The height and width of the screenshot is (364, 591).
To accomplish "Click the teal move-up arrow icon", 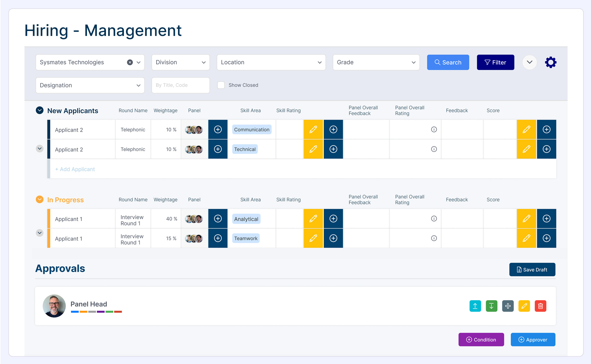I will tap(475, 306).
